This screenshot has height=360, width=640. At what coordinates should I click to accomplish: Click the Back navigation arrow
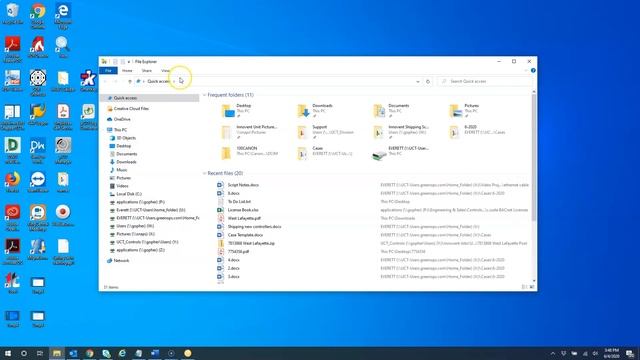(x=106, y=82)
